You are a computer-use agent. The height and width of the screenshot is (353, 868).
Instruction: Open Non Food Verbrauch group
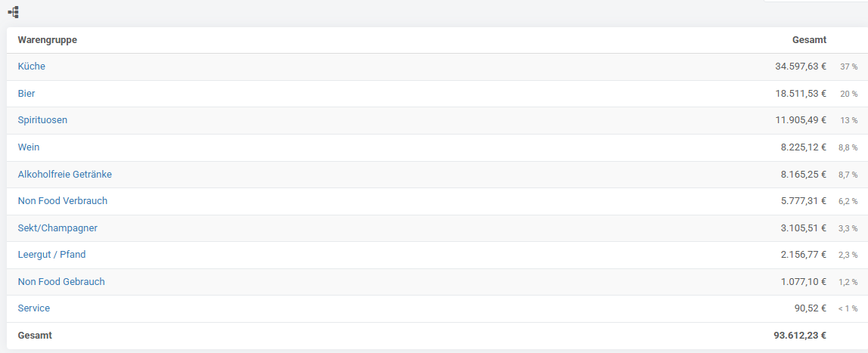point(63,201)
